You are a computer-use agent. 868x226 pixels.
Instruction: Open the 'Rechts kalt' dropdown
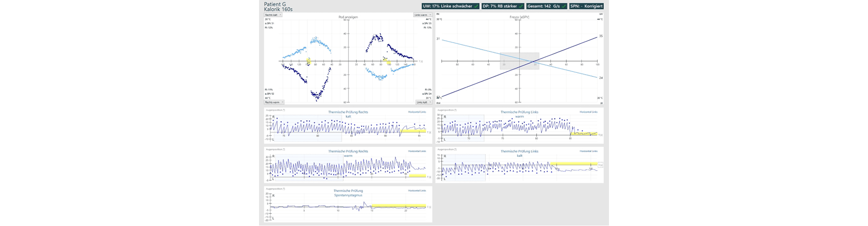273,15
